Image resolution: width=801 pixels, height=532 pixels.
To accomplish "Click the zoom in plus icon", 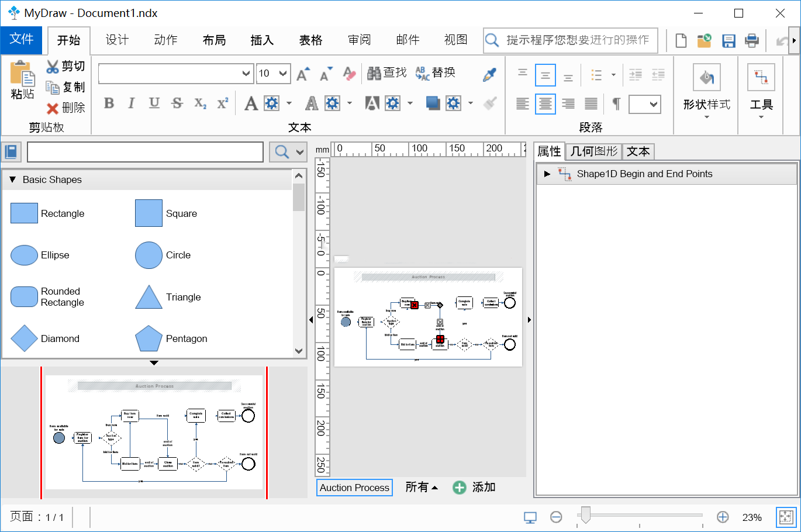I will point(723,517).
